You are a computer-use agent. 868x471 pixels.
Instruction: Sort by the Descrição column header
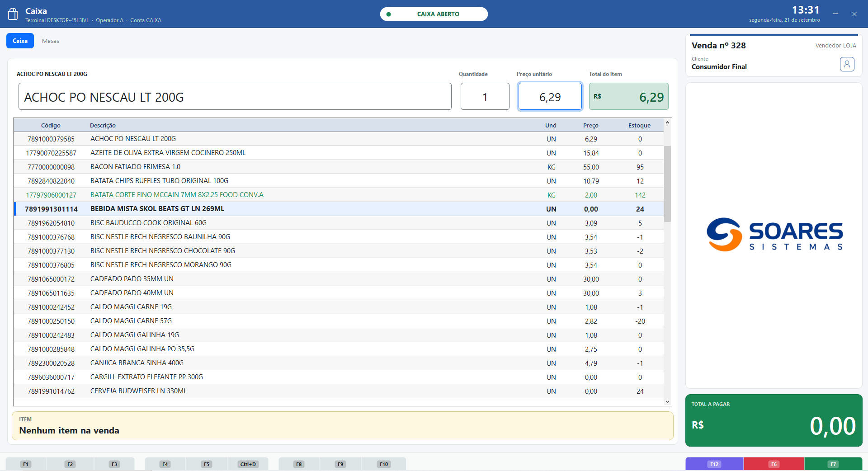(103, 125)
